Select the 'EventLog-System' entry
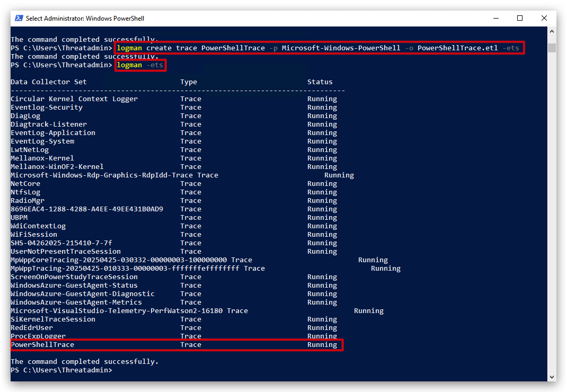This screenshot has height=392, width=567. pyautogui.click(x=42, y=141)
